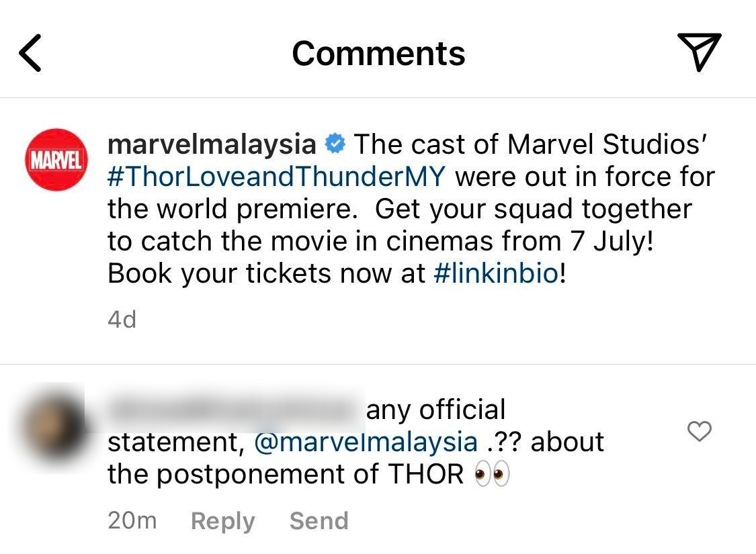Tap the 4d caption timestamp
The height and width of the screenshot is (554, 756).
pyautogui.click(x=122, y=320)
